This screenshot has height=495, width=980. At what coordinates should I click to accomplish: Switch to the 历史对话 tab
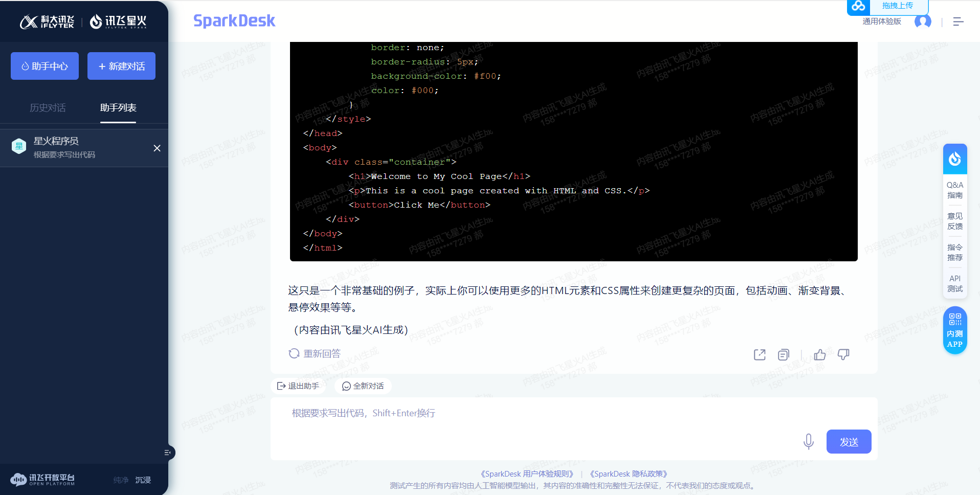[x=48, y=108]
